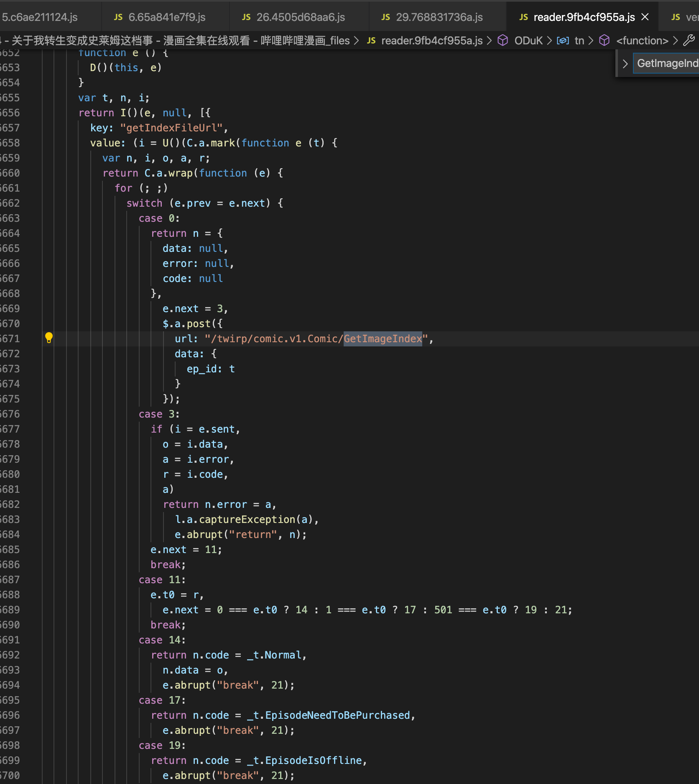Click "case 11:" label on line 6687
The width and height of the screenshot is (699, 784).
coord(162,579)
